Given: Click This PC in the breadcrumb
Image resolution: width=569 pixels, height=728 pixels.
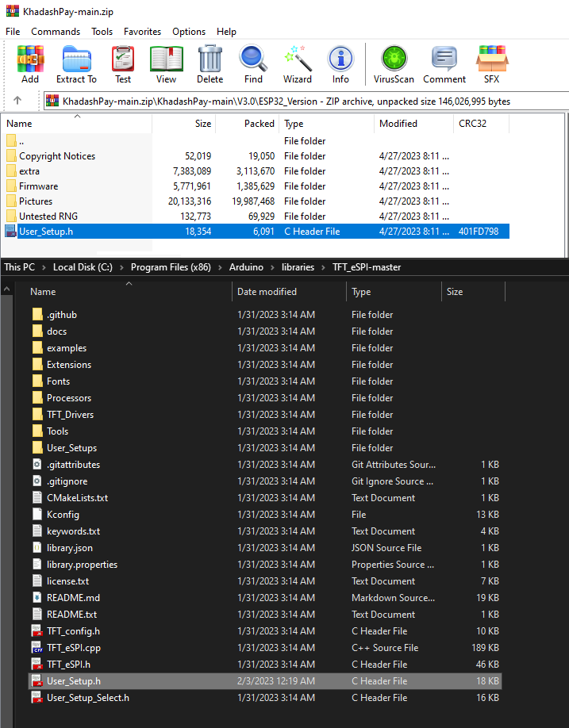Looking at the screenshot, I should point(20,267).
